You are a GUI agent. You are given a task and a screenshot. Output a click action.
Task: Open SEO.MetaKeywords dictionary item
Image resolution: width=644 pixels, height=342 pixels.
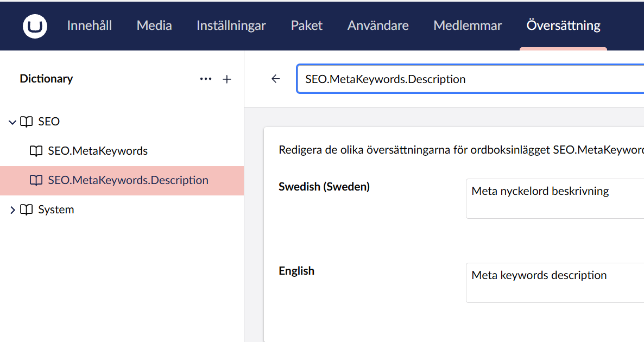(98, 151)
